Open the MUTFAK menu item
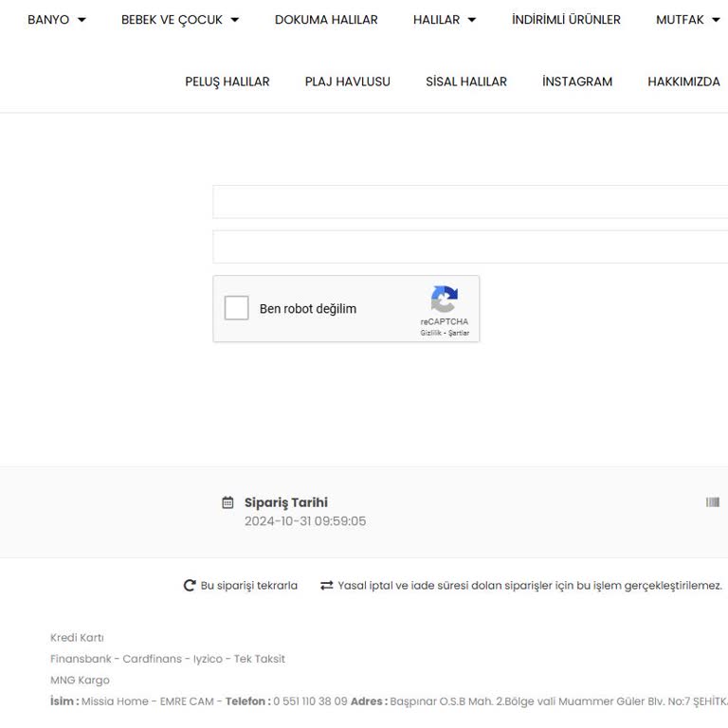 coord(680,20)
